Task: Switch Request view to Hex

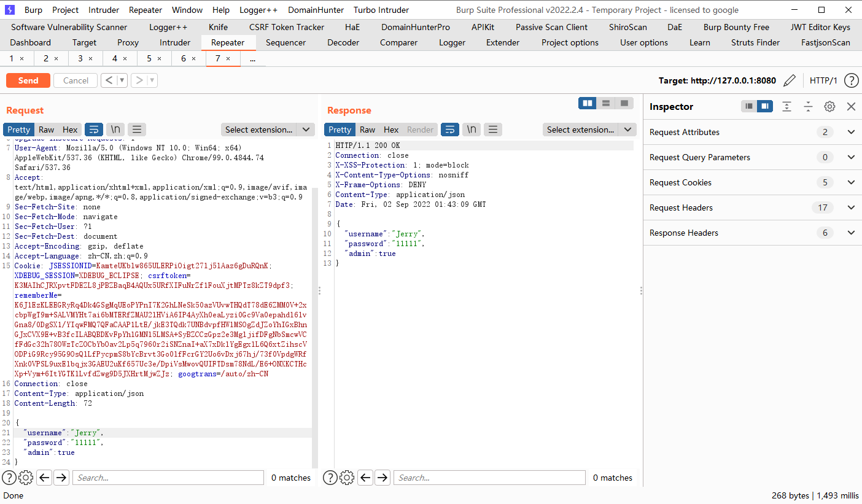Action: (x=70, y=130)
